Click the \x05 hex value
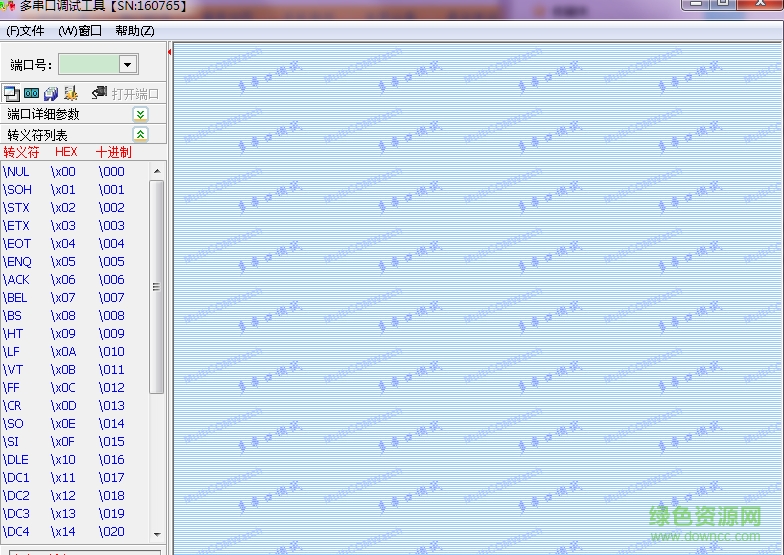The image size is (784, 555). point(63,262)
